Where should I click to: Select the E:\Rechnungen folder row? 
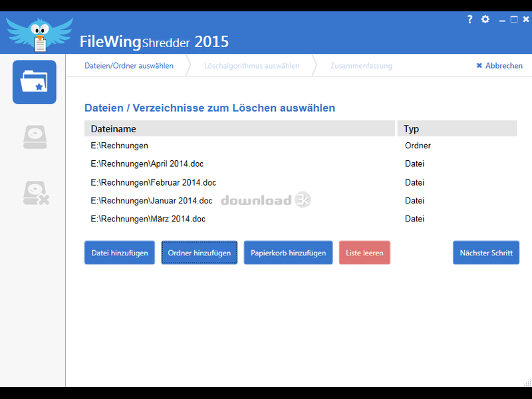301,146
